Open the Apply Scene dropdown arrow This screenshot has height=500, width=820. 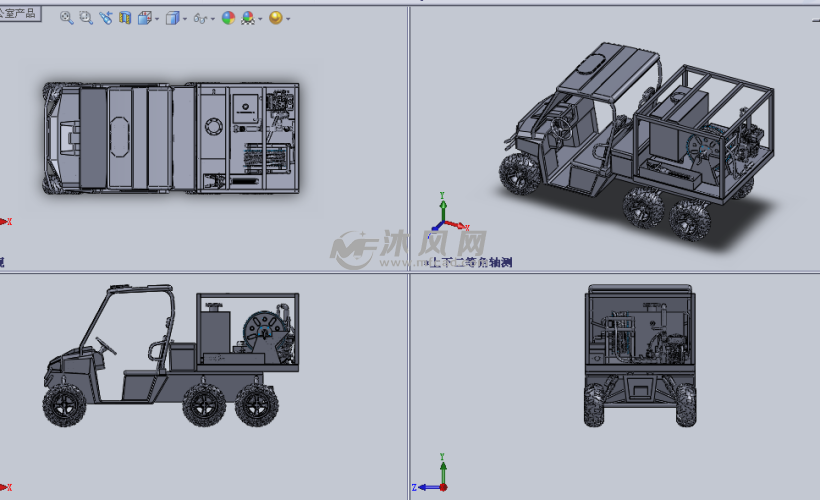pyautogui.click(x=260, y=19)
